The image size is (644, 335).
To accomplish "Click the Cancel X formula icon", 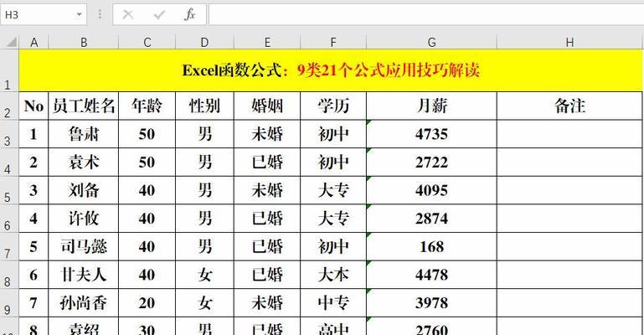I will point(128,15).
